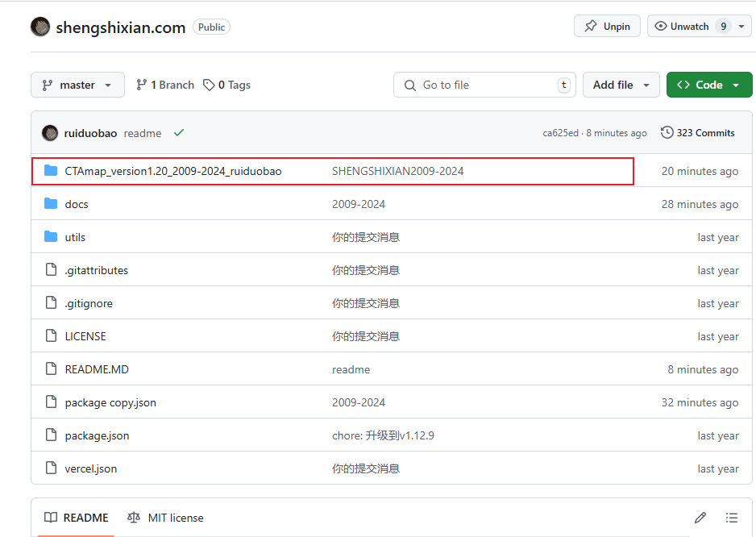The width and height of the screenshot is (756, 537).
Task: Open the Unwatch dropdown arrow
Action: click(x=741, y=27)
